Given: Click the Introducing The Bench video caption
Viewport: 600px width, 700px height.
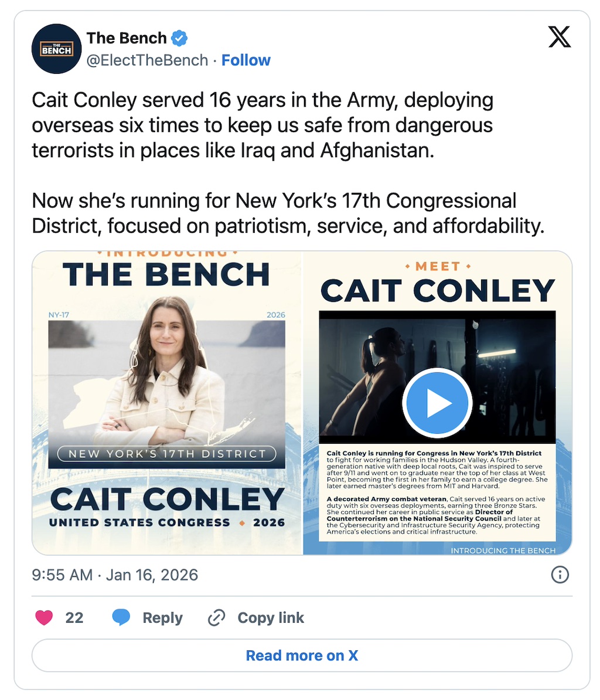Looking at the screenshot, I should click(503, 551).
